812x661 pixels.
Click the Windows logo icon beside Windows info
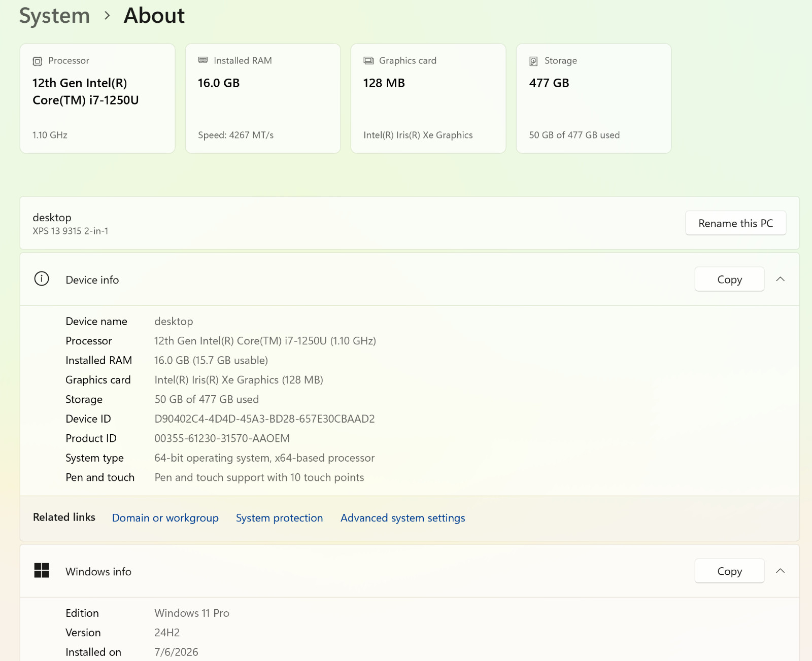[42, 571]
